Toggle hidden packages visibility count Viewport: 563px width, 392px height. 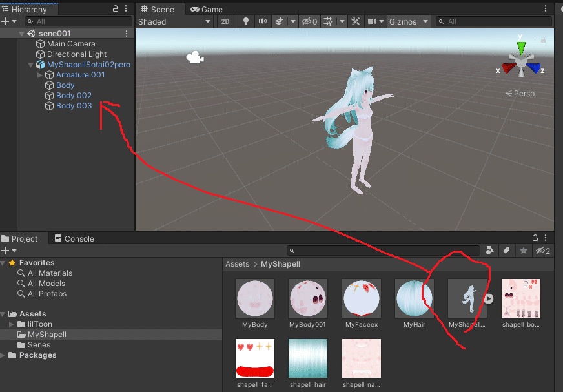tap(543, 251)
